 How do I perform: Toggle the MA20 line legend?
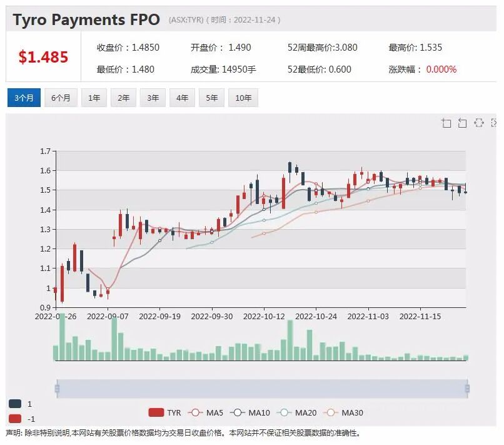(296, 412)
